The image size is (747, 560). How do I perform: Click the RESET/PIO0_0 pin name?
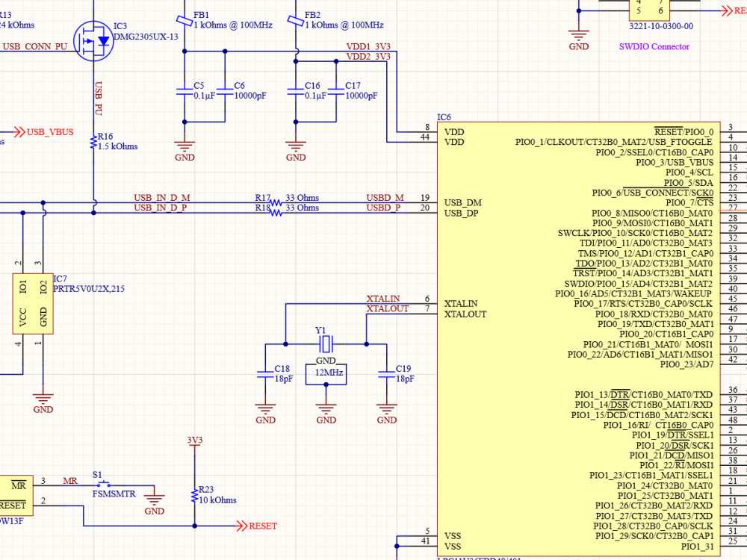coord(684,131)
